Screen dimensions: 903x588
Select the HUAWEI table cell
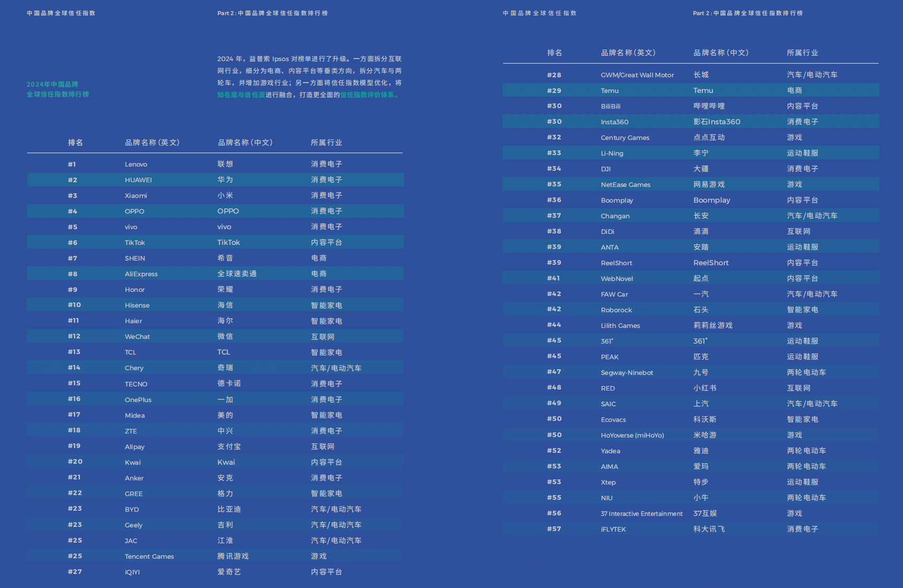click(138, 180)
